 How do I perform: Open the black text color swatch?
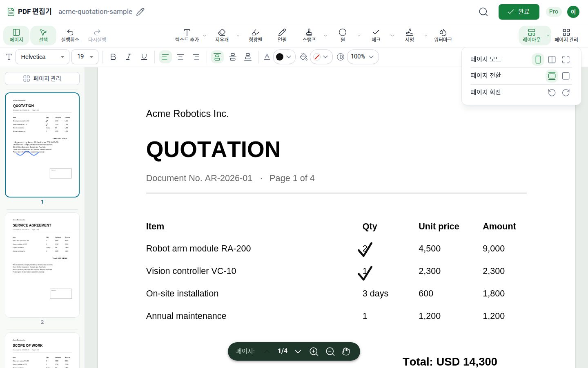tap(284, 57)
